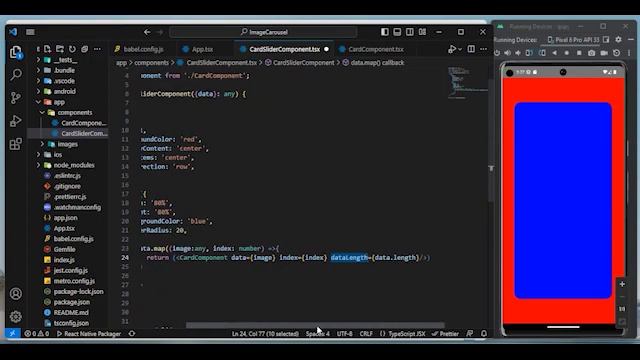This screenshot has width=640, height=360.
Task: Open the Running Devices settings gear
Action: [618, 40]
